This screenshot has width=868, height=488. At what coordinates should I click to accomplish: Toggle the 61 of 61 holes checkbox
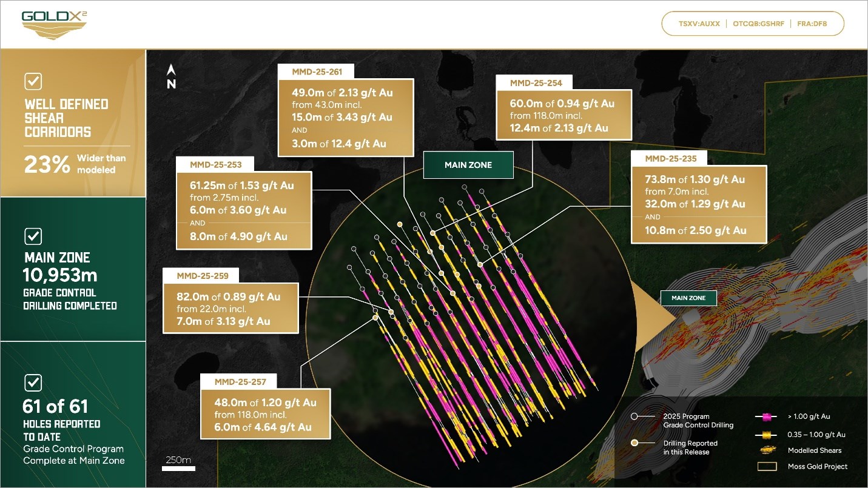point(33,383)
